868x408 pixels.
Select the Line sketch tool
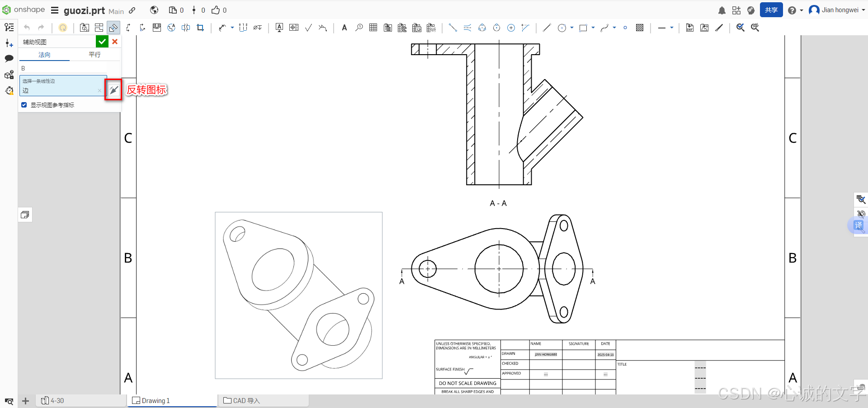(547, 28)
